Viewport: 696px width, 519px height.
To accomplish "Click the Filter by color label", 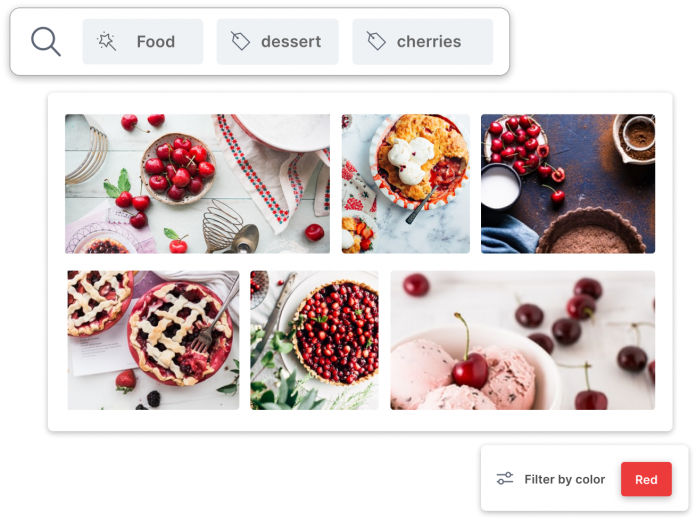I will (x=565, y=479).
